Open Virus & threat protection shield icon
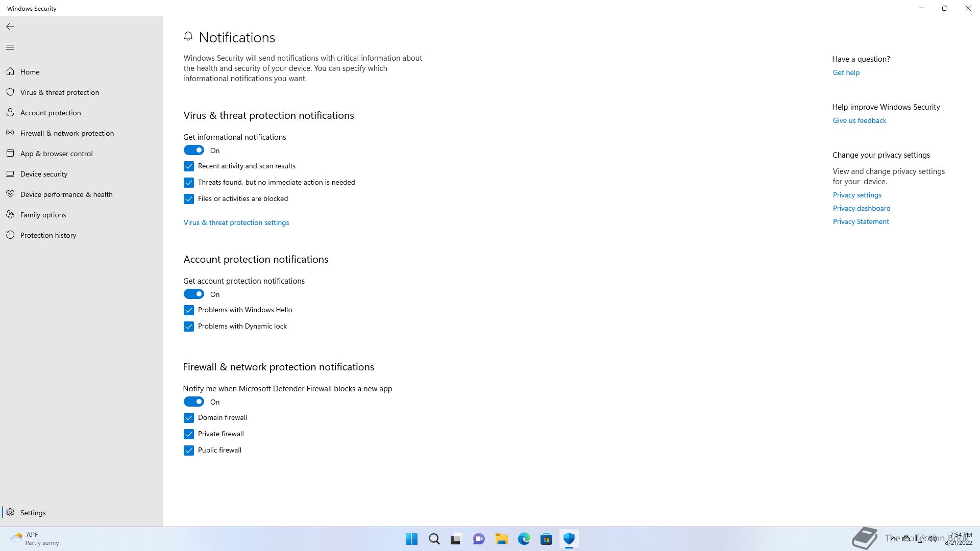 pyautogui.click(x=10, y=92)
